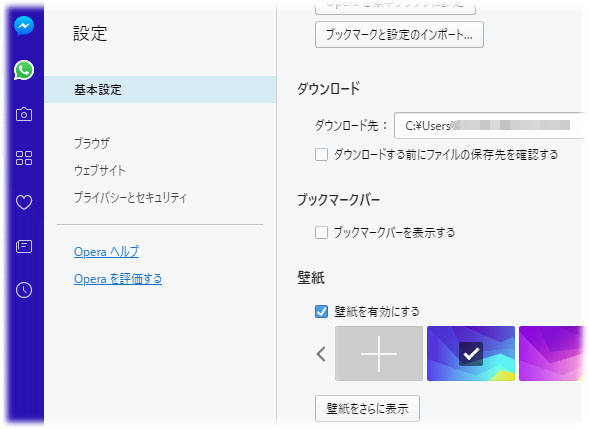Open ウェブサイト settings section
This screenshot has height=429, width=589.
pos(100,170)
